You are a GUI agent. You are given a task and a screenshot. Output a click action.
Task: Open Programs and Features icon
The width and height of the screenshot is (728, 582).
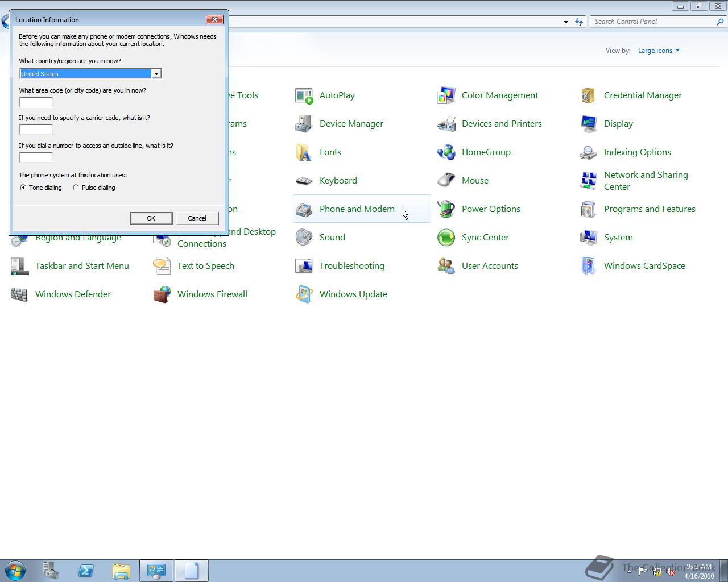pos(589,209)
